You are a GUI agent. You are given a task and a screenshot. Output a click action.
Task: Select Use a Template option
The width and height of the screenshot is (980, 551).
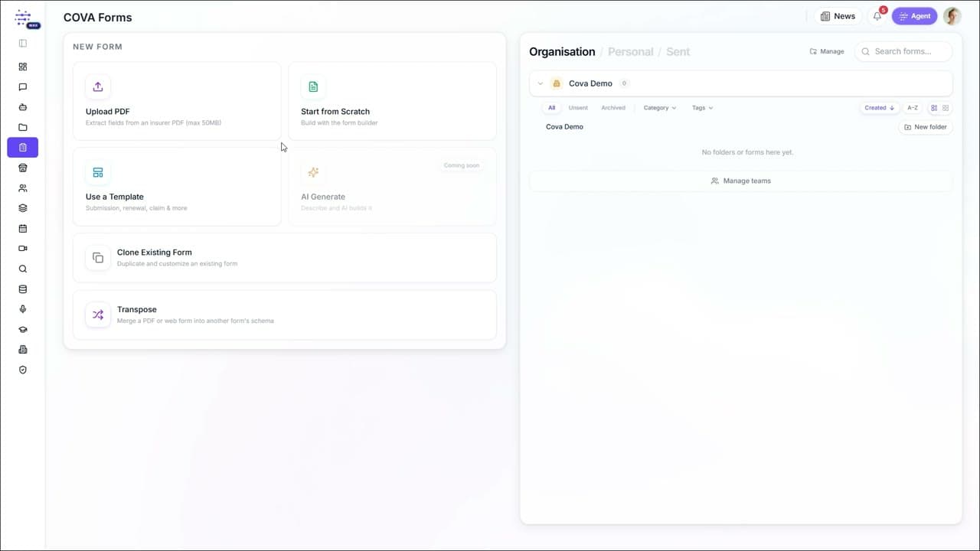177,187
